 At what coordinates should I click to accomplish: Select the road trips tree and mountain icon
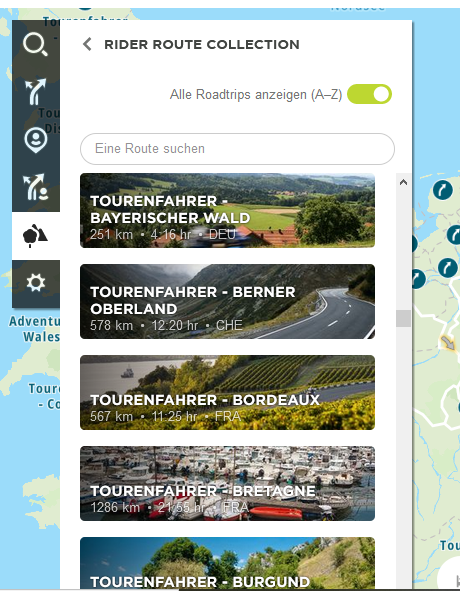[35, 236]
